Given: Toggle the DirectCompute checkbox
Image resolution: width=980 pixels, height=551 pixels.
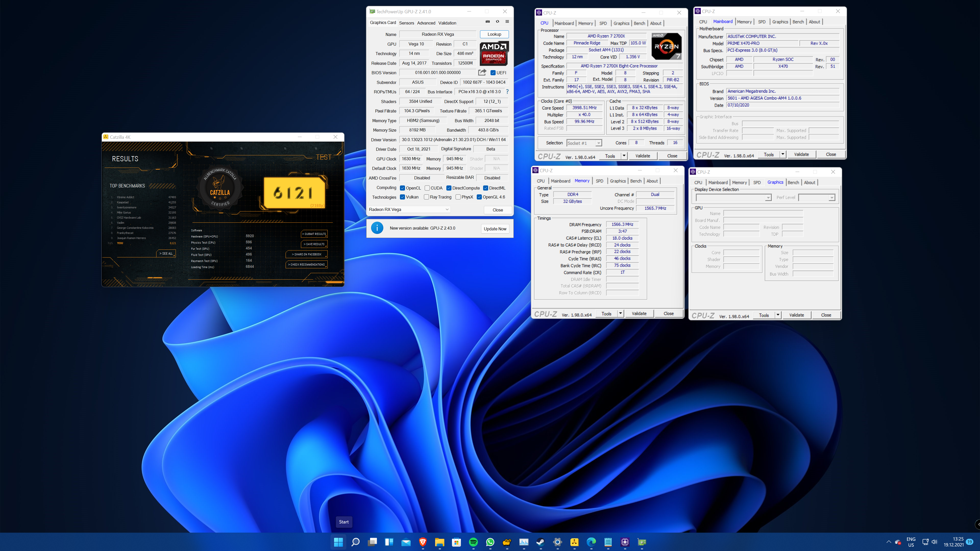Looking at the screenshot, I should pos(449,188).
